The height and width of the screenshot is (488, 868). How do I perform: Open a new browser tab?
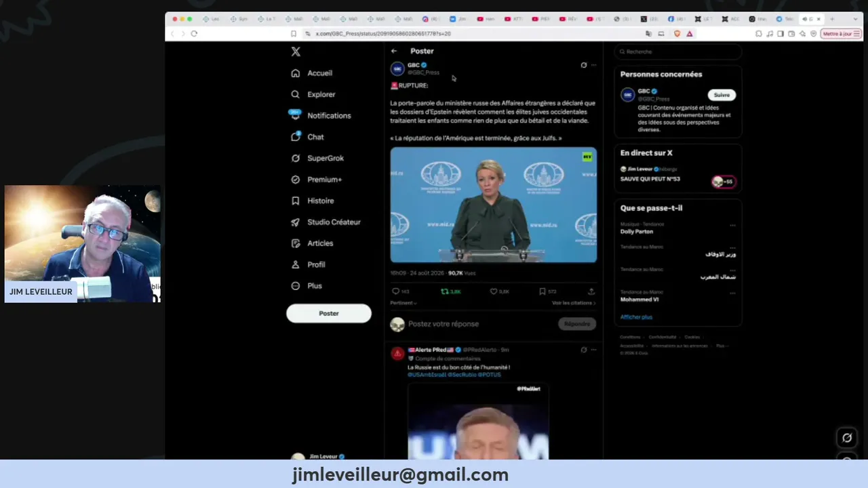coord(832,19)
